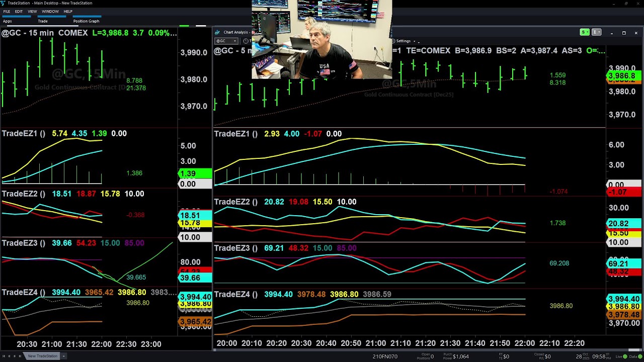Click the @GC - 15 min COMEX chart header
Viewport: 644px width, 362px height.
[x=44, y=33]
